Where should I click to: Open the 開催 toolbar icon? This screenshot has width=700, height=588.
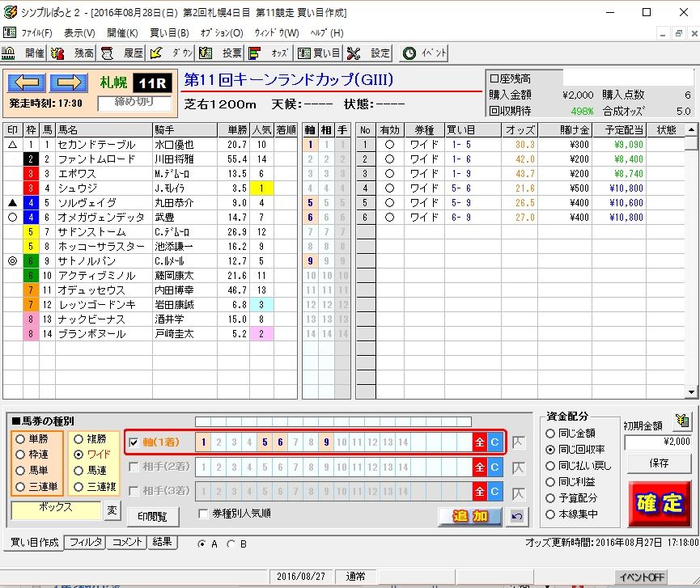[x=23, y=53]
